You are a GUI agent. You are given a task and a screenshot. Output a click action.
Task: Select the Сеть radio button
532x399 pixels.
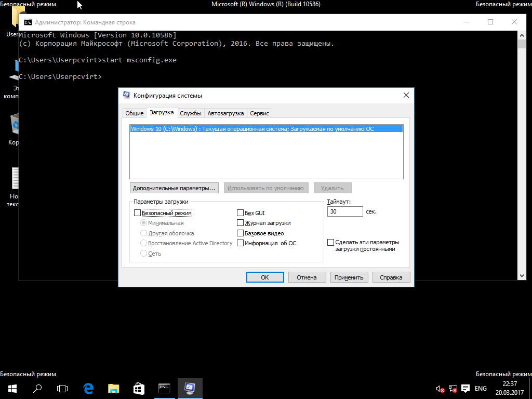[143, 254]
